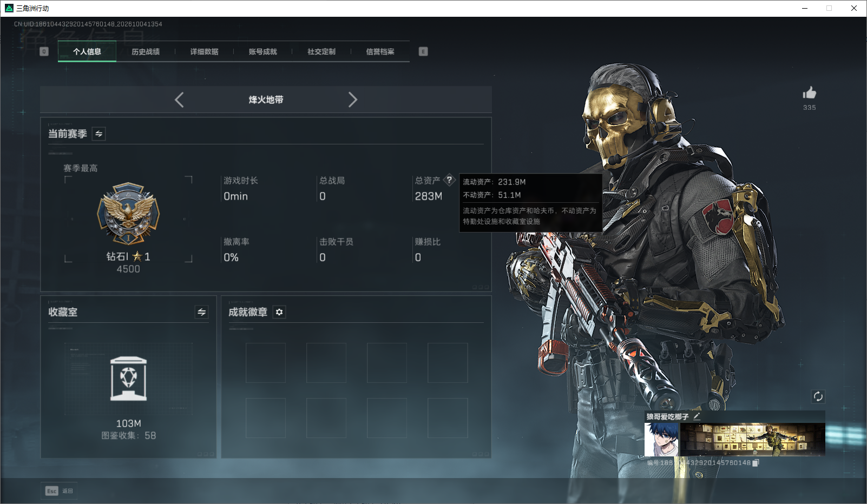Toggle the 当前赛季 season switch icon

pyautogui.click(x=99, y=134)
